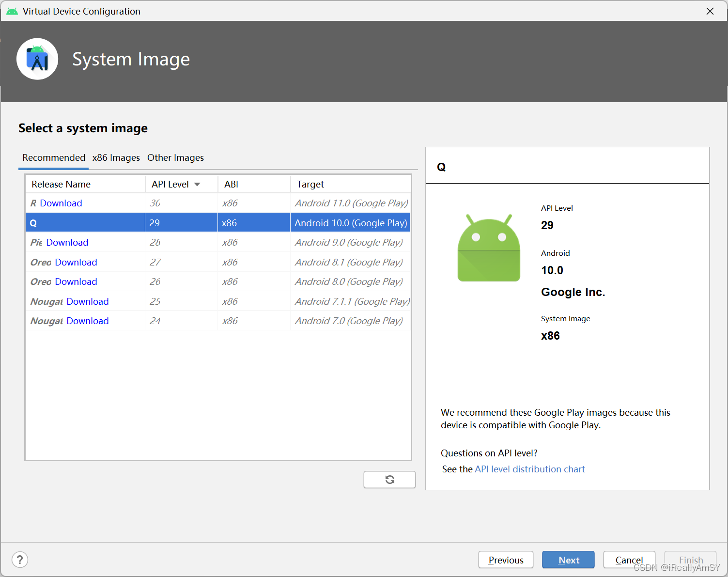Viewport: 728px width, 577px height.
Task: Download the Oreo API 27 image
Action: pos(76,263)
